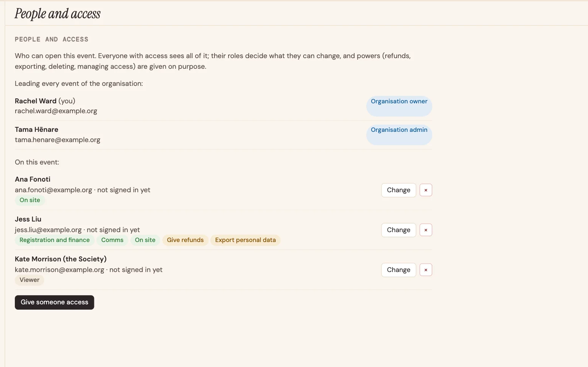Click the 'Who can open this event' description

tap(213, 61)
